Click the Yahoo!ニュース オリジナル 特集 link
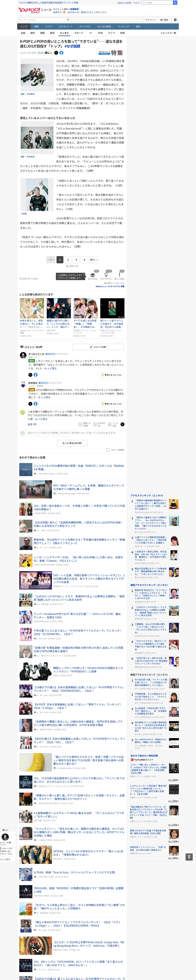Viewport: 196px width, 980px height. point(110,286)
